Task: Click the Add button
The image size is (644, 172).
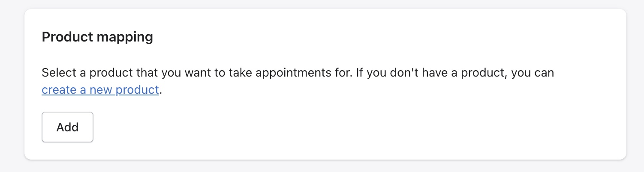Action: [67, 127]
